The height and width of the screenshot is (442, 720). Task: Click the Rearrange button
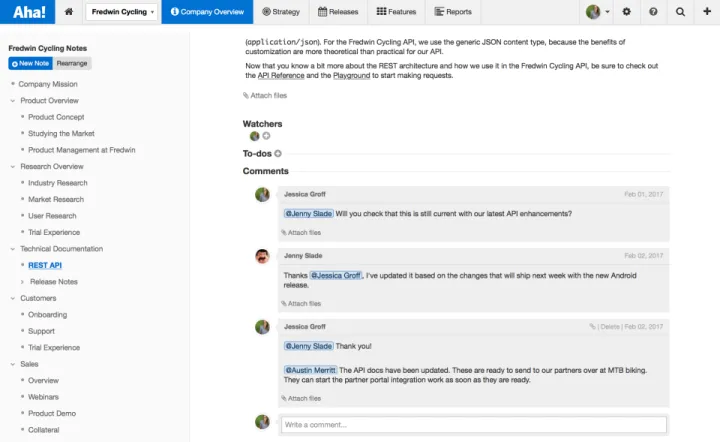pos(72,63)
